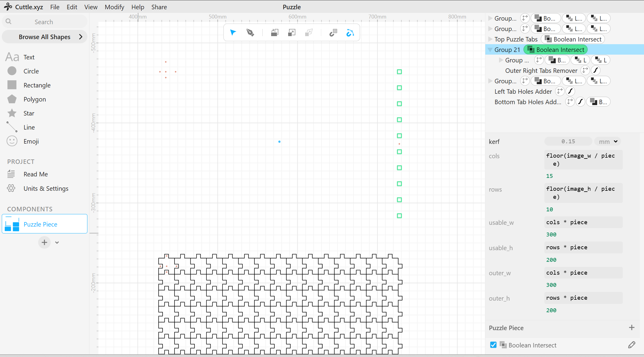
Task: Open the dropdown arrow beside the add component button
Action: pyautogui.click(x=57, y=242)
